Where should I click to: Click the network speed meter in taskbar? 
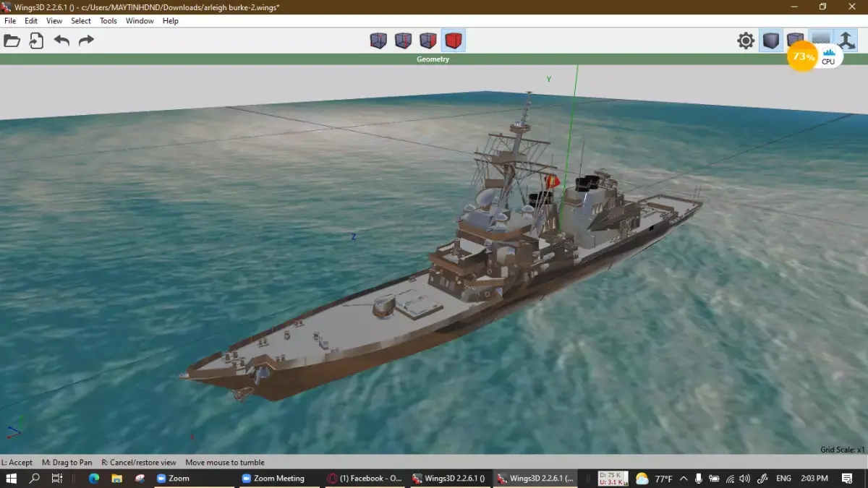coord(613,478)
